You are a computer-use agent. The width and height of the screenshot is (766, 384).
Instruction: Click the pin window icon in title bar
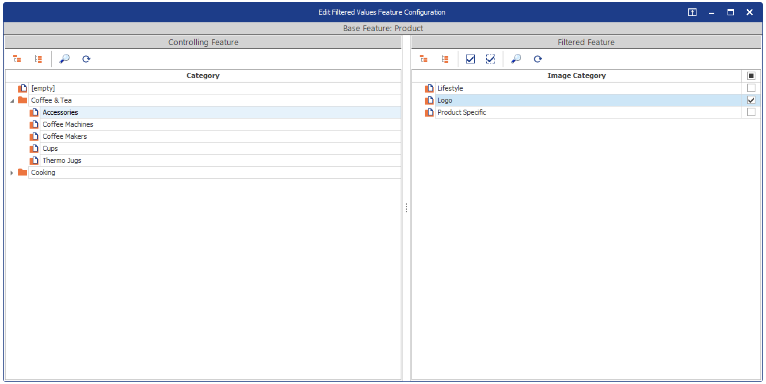[x=692, y=12]
